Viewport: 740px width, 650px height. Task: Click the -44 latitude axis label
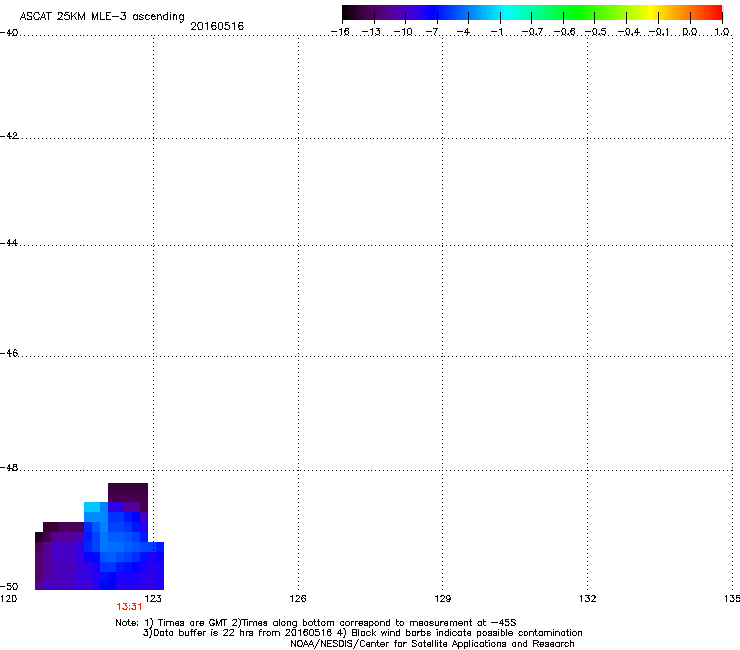(9, 243)
